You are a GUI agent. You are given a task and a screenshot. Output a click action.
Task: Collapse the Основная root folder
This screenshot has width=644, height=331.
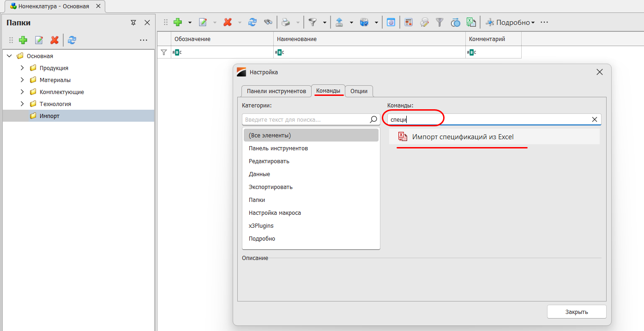[9, 56]
